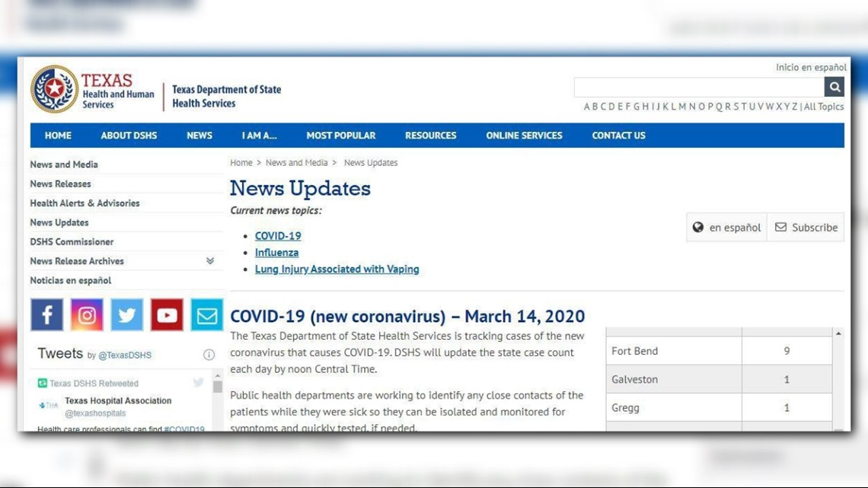
Task: Open the Twitter social icon
Action: point(126,314)
